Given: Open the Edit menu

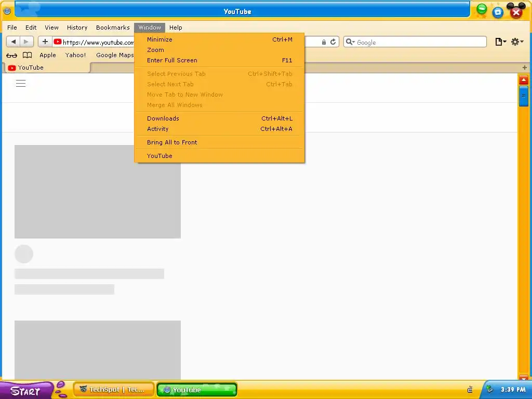Looking at the screenshot, I should (31, 28).
